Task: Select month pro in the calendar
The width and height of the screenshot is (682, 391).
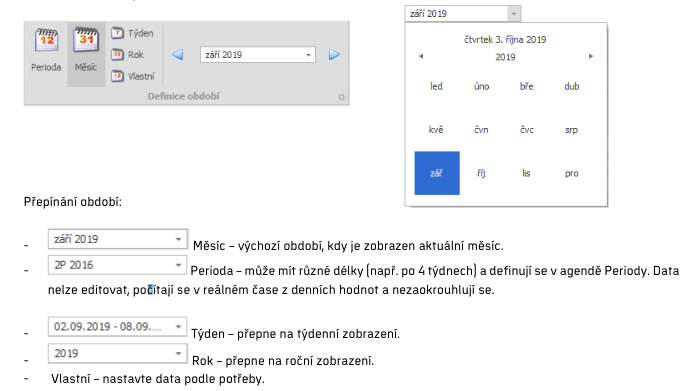Action: [572, 173]
